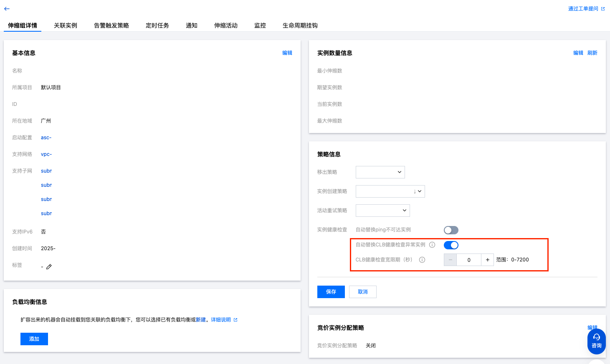
Task: Open the vpc- network link
Action: click(46, 154)
